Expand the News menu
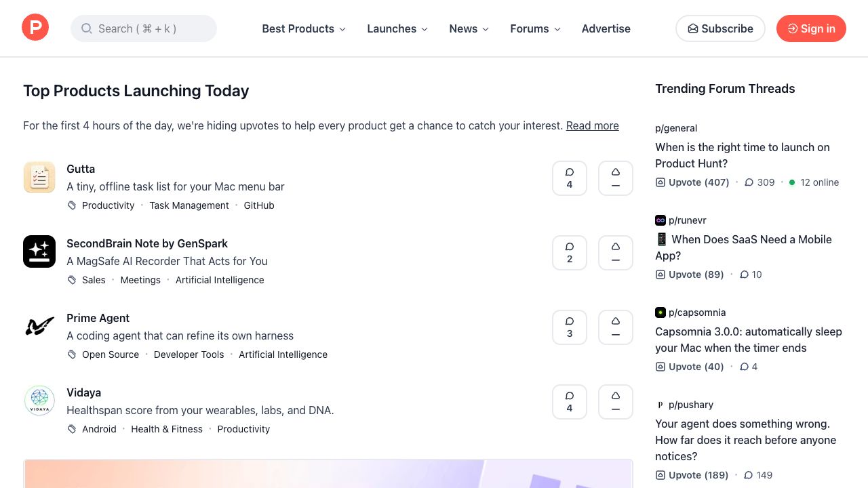 (x=469, y=28)
